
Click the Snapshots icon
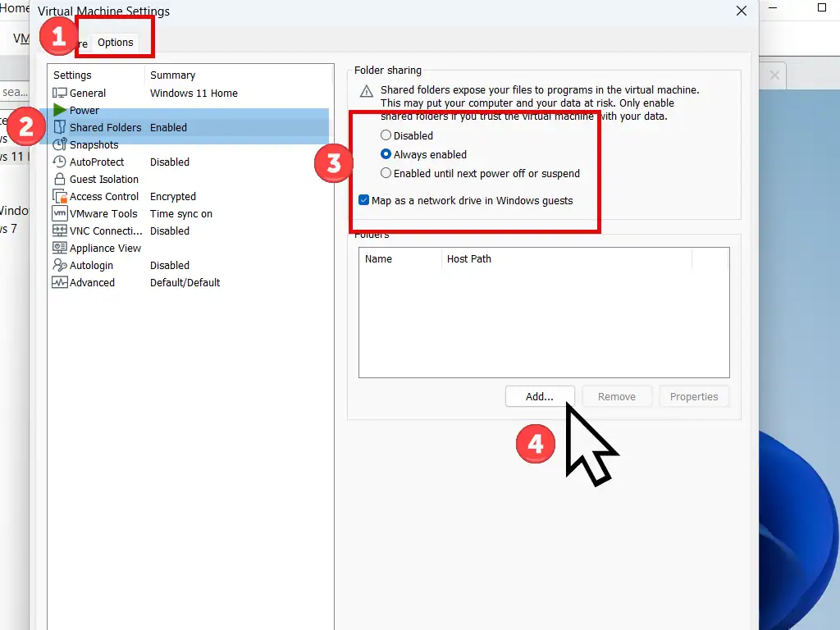coord(59,144)
